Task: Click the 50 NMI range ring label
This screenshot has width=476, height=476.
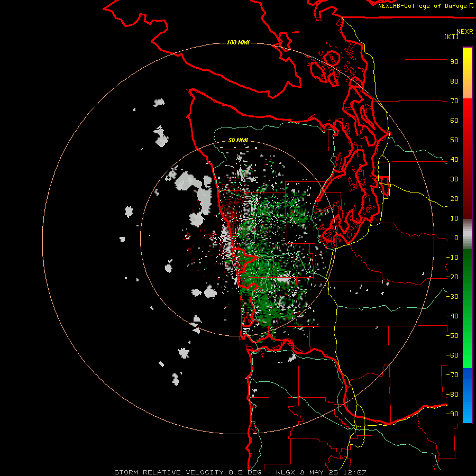Action: tap(238, 140)
